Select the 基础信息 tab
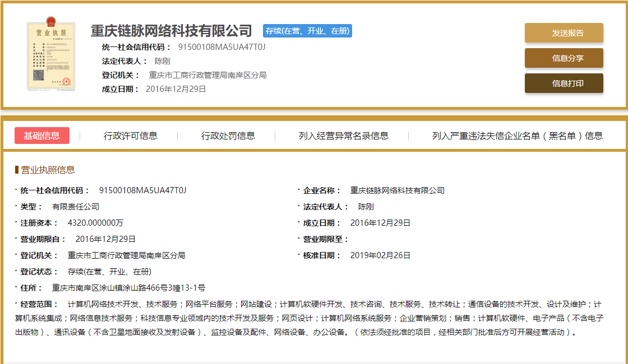628x364 pixels. (x=42, y=136)
